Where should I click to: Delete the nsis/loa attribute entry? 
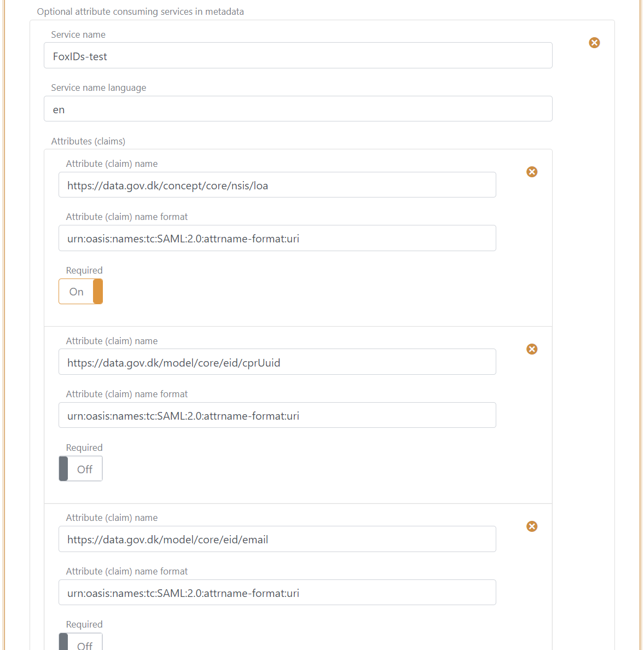point(531,172)
